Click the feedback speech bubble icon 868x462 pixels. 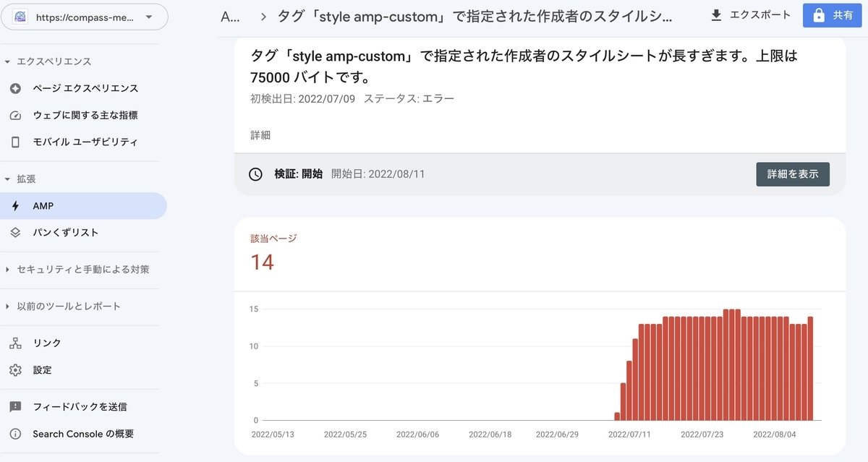coord(15,407)
